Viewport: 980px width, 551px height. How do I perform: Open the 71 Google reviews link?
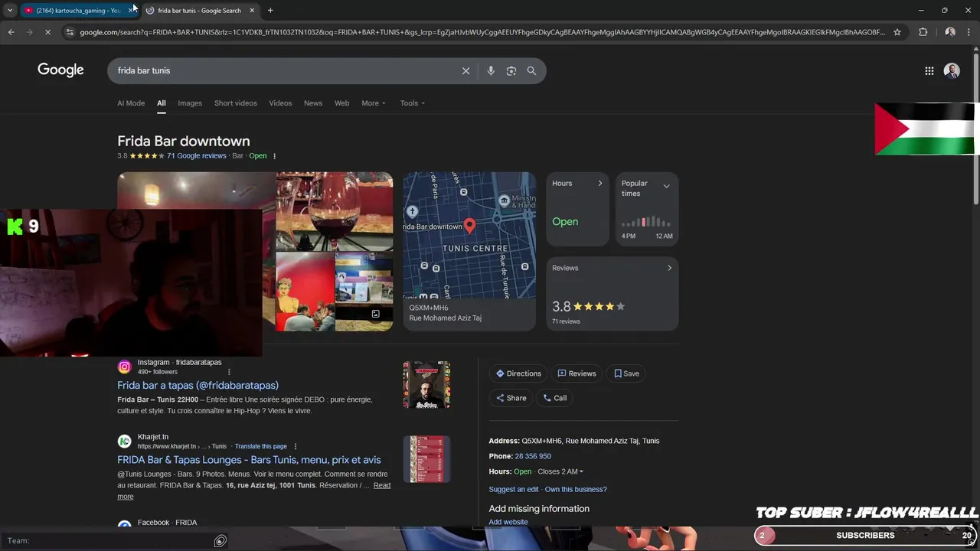coord(197,156)
